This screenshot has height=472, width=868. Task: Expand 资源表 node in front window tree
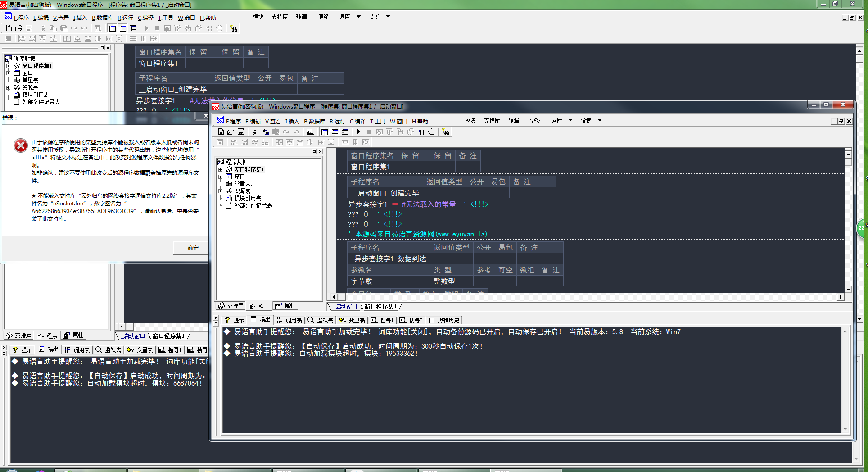coord(221,191)
